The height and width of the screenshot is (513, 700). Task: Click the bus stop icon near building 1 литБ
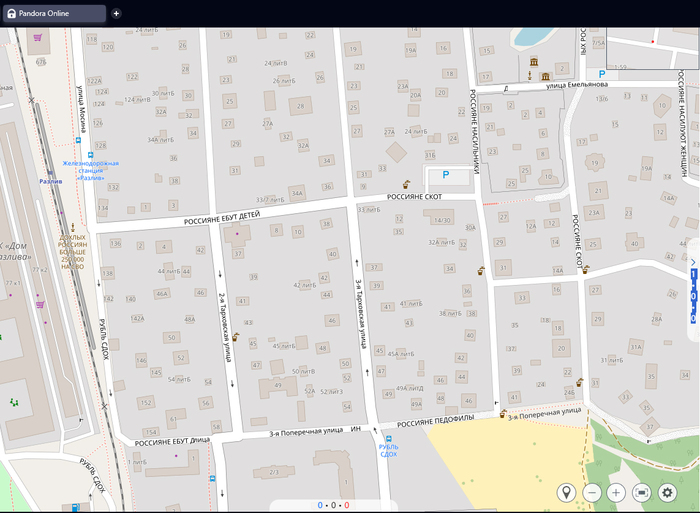click(x=212, y=478)
